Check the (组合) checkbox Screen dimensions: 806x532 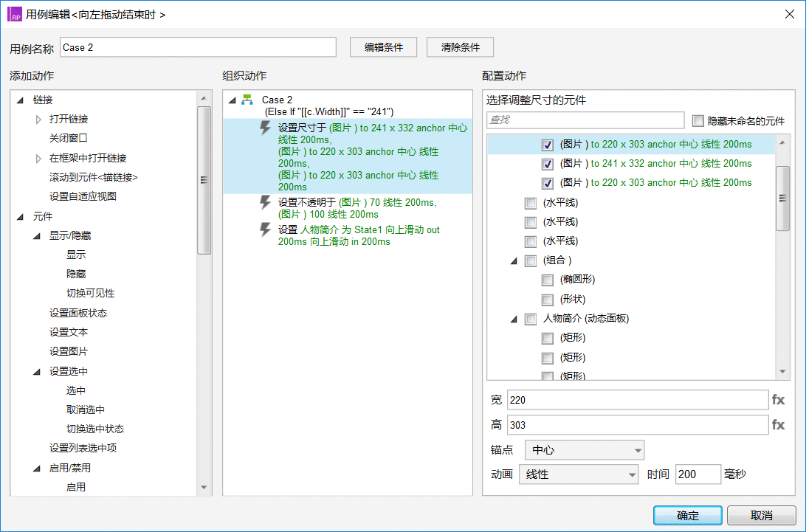pos(531,261)
